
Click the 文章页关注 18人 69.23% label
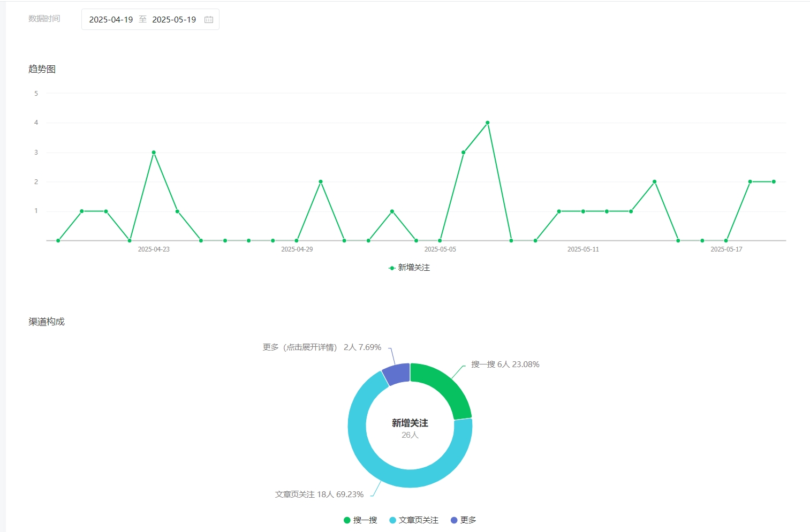319,495
